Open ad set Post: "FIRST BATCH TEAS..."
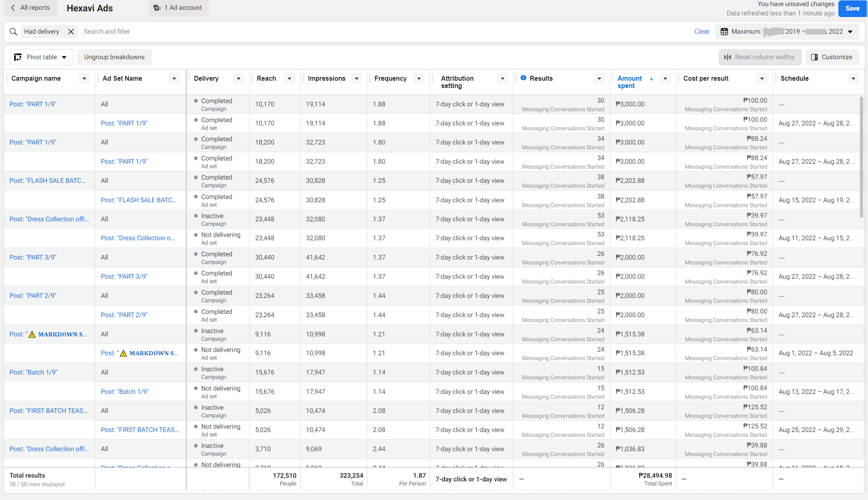868x500 pixels. [x=140, y=430]
